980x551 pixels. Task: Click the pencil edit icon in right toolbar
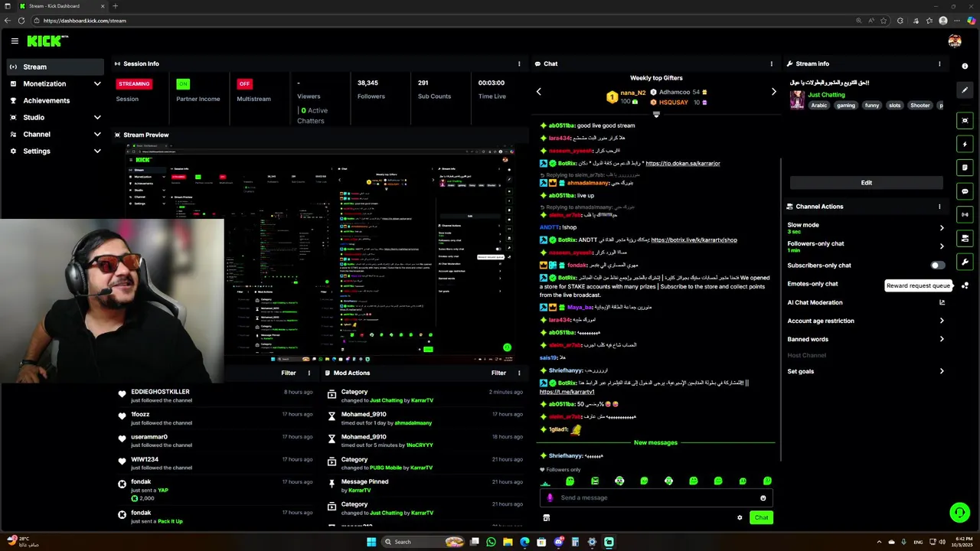tap(965, 90)
